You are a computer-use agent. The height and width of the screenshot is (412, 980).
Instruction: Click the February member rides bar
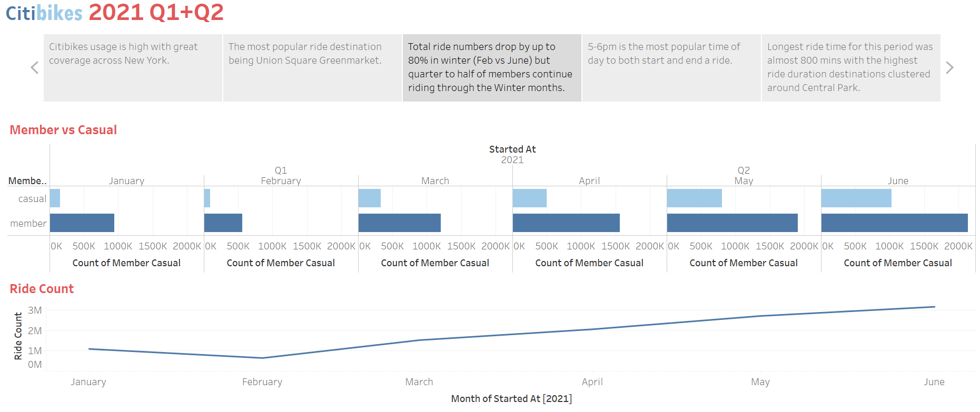tap(223, 223)
